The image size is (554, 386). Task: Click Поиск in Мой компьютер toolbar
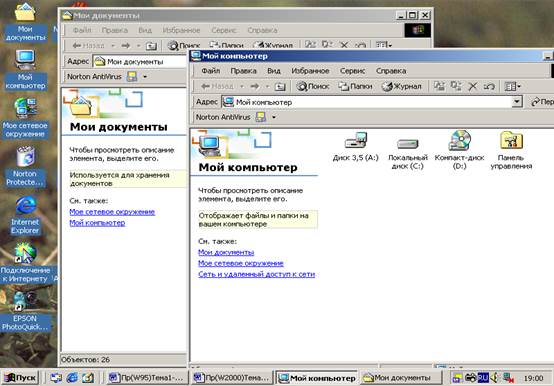point(313,86)
